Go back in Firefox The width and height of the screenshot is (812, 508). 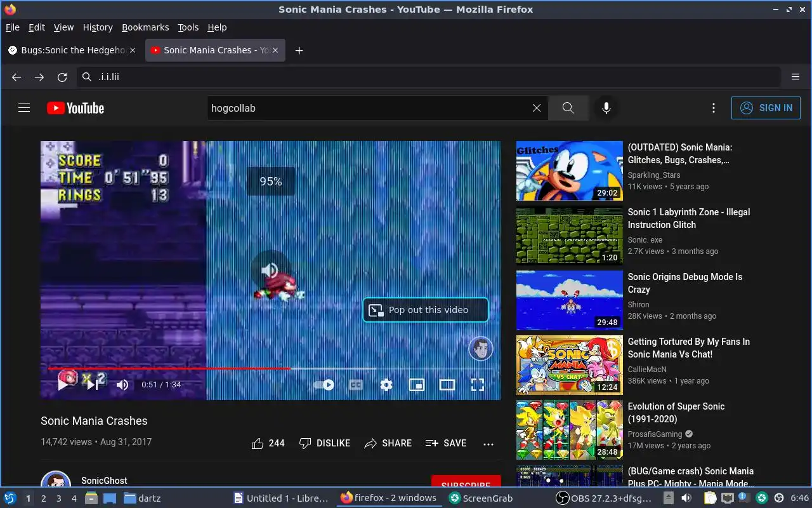(x=16, y=77)
